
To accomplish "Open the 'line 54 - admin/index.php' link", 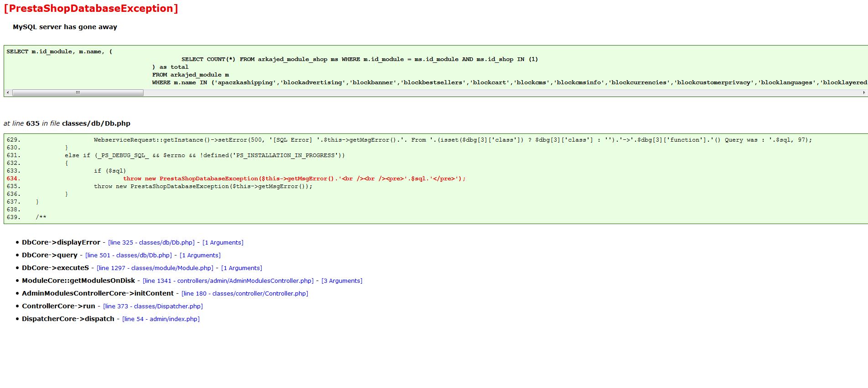I will click(161, 319).
